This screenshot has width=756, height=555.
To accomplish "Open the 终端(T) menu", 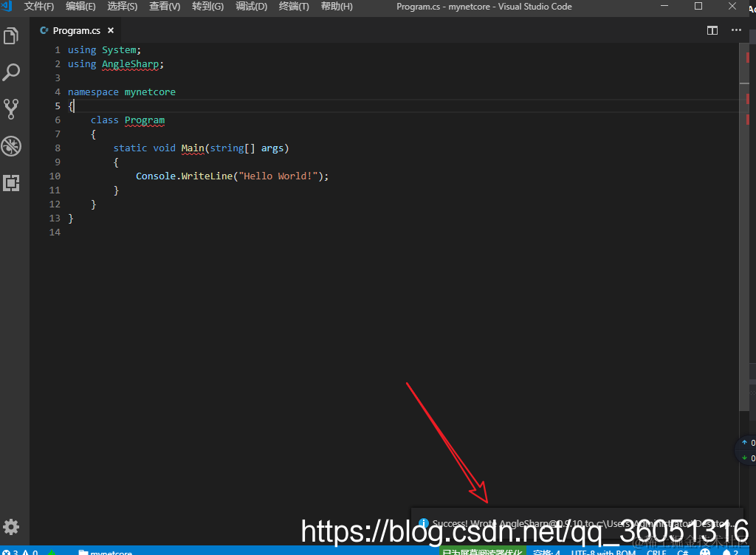I will [x=294, y=7].
